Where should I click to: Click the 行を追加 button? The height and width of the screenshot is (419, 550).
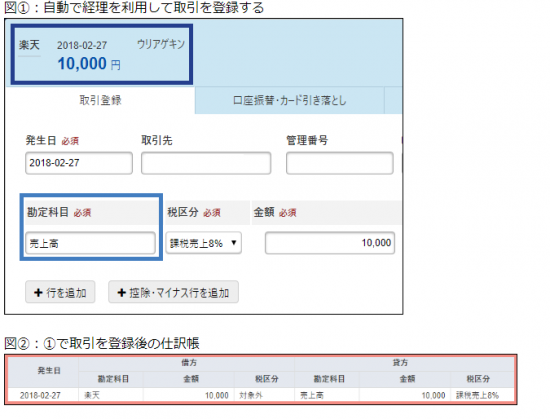(x=60, y=292)
